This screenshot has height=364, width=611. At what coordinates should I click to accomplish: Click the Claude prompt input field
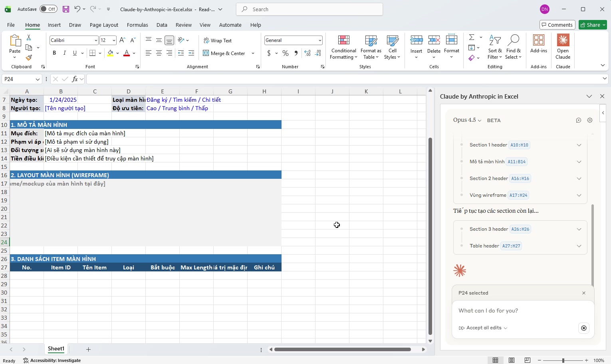523,311
